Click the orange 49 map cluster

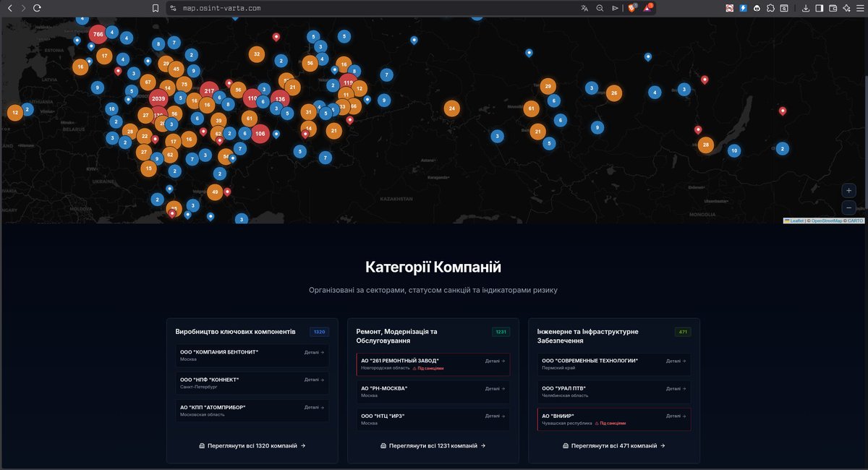pos(215,192)
